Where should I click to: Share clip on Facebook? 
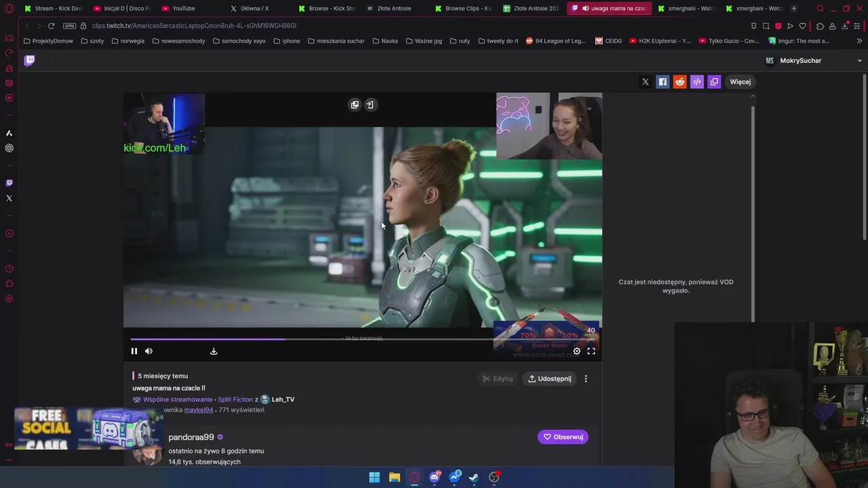tap(663, 82)
